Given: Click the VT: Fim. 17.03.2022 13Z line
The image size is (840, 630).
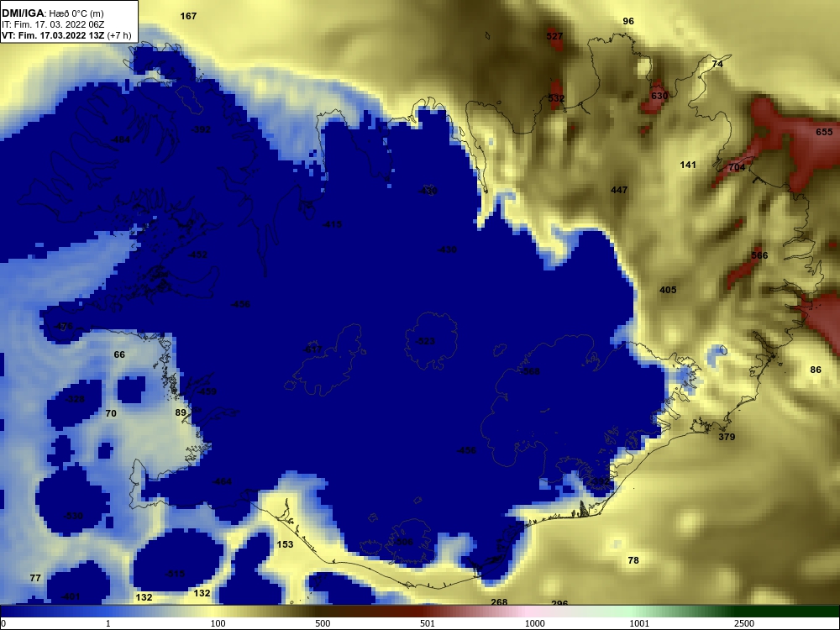Looking at the screenshot, I should (x=66, y=35).
